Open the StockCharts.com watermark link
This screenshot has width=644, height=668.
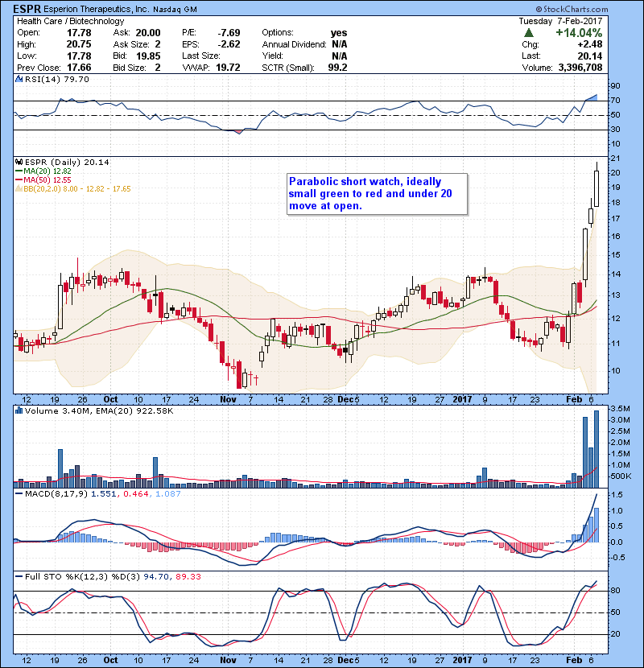572,9
